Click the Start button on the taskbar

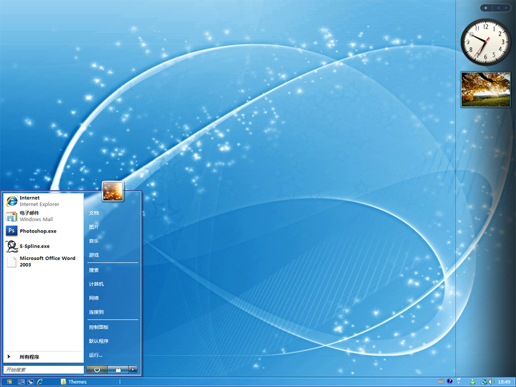[9, 382]
